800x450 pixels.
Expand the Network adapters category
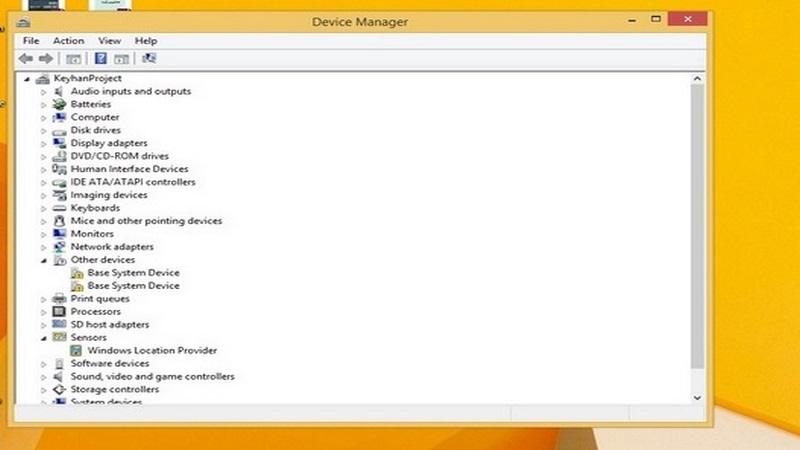pyautogui.click(x=44, y=247)
